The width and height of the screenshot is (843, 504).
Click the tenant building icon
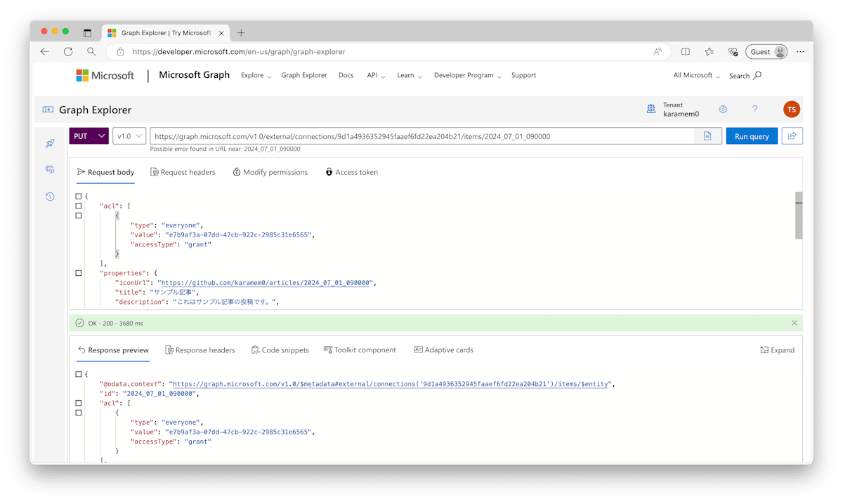pyautogui.click(x=651, y=110)
